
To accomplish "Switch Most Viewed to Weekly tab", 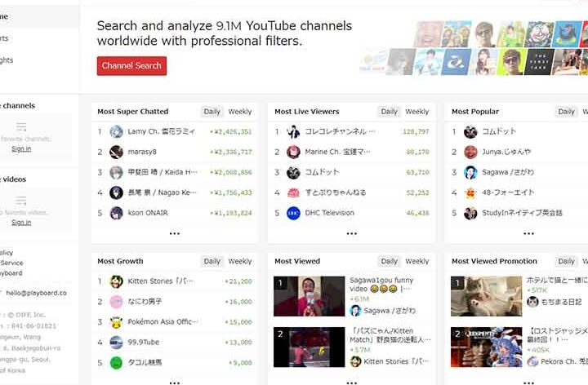I will click(417, 262).
